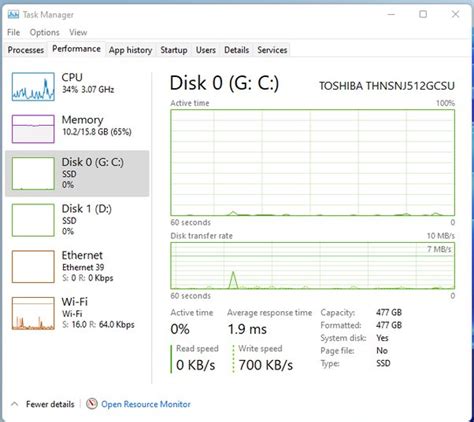Go to the Startup tab
The image size is (474, 422).
[x=174, y=50]
